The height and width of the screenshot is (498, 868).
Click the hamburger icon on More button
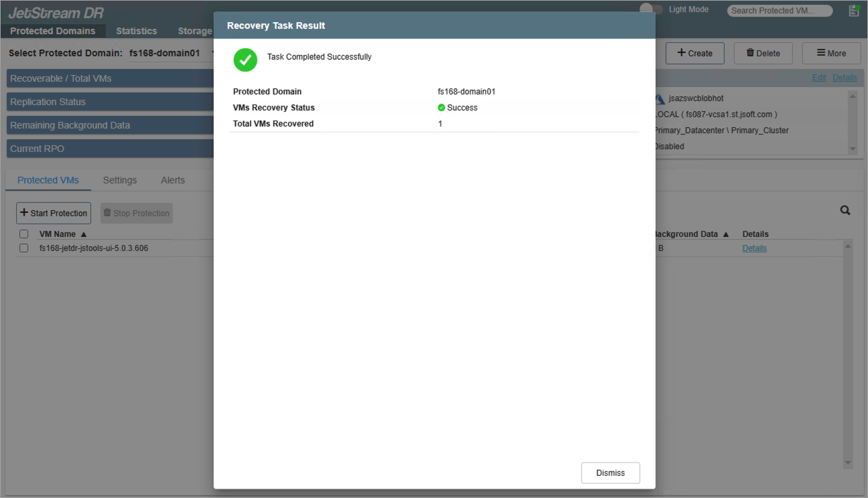[820, 53]
